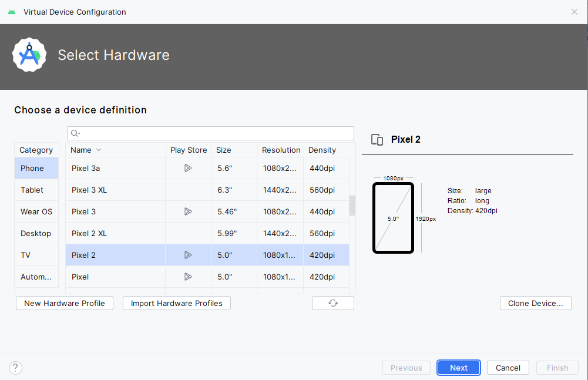Click the Android icon in title bar

pyautogui.click(x=12, y=12)
